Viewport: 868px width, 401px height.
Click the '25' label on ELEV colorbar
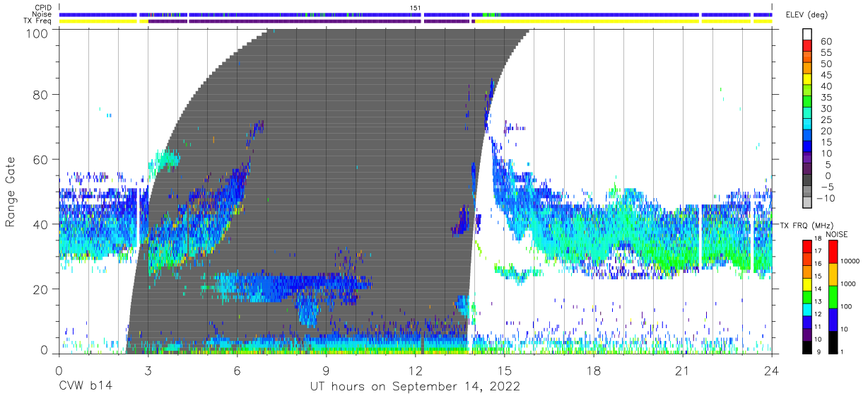tap(826, 120)
